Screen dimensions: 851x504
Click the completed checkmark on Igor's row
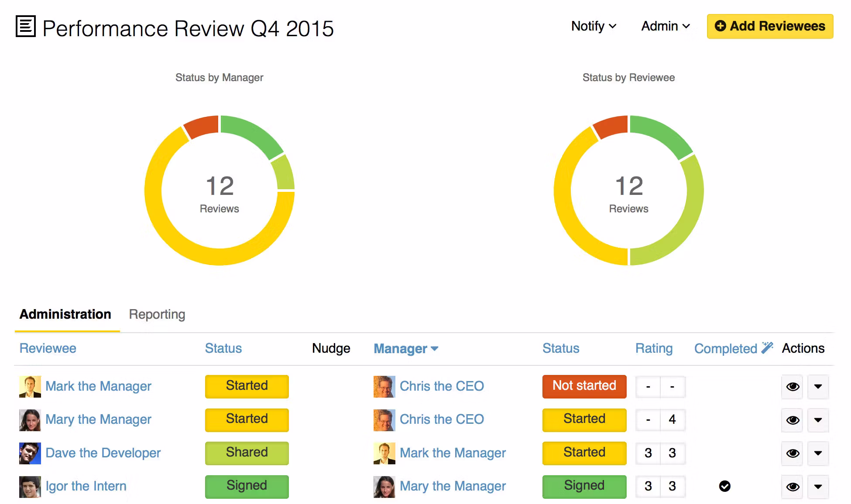[725, 487]
